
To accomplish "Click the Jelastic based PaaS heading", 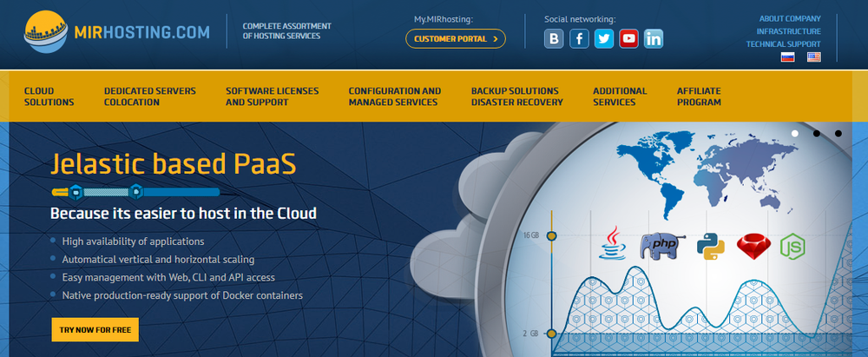I will (x=174, y=163).
